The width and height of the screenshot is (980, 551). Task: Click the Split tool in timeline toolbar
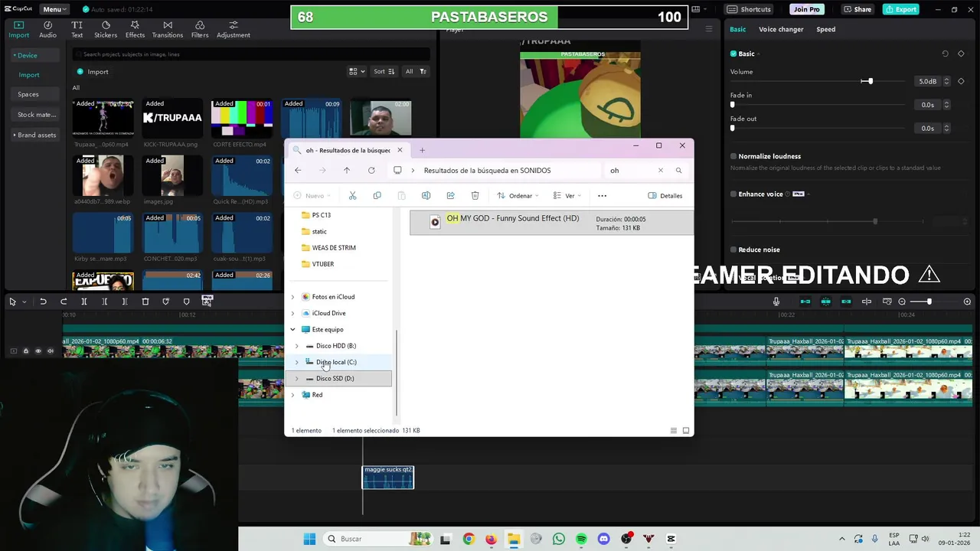(x=84, y=302)
